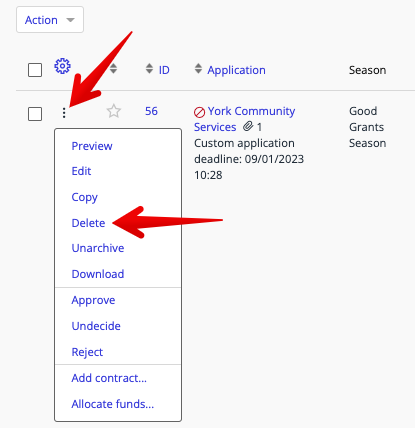Click the Application column header link

tap(236, 70)
